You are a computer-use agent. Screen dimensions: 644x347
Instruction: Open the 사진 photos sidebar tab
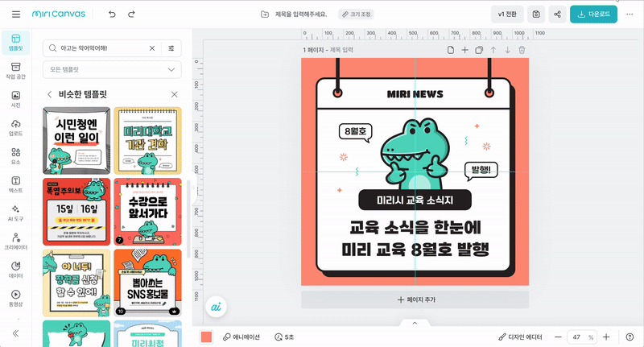click(15, 99)
